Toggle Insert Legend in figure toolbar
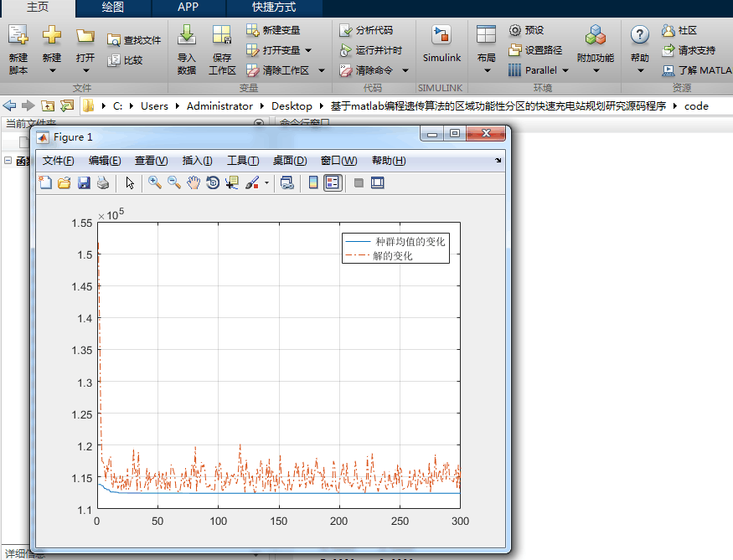This screenshot has width=733, height=560. [x=333, y=182]
